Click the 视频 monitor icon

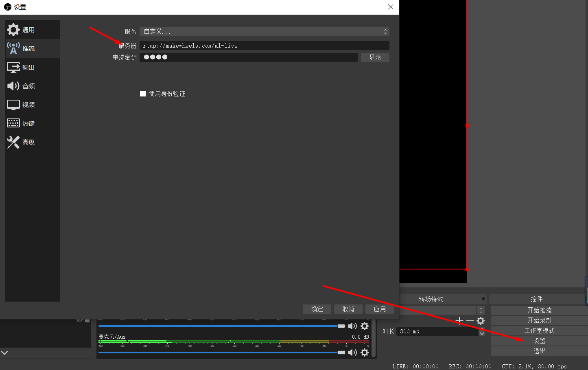(x=13, y=105)
